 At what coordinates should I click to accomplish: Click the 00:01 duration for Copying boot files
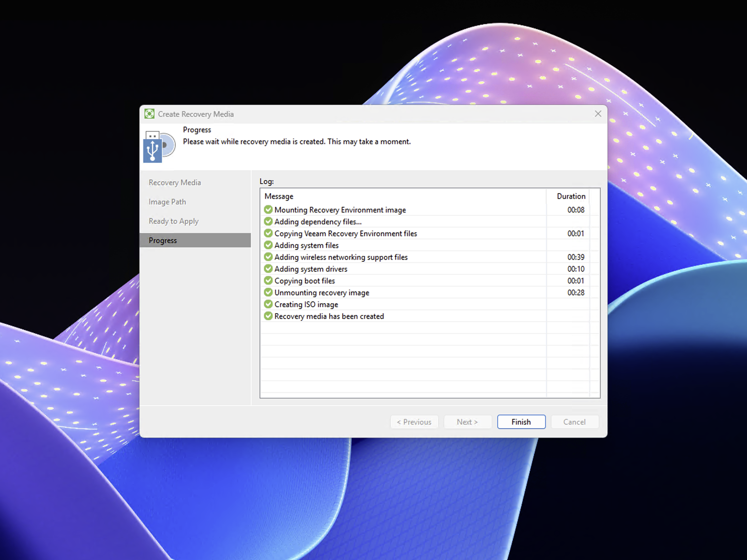click(x=576, y=281)
